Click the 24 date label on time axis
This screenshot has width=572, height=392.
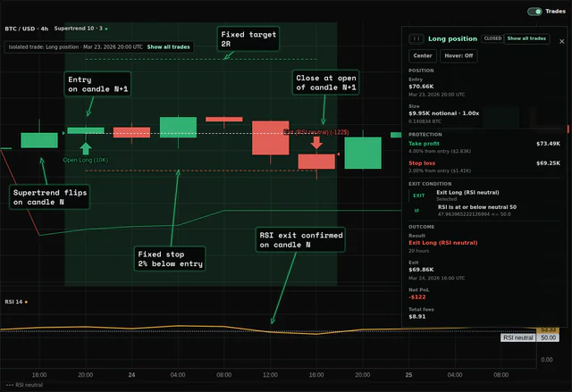tap(131, 375)
